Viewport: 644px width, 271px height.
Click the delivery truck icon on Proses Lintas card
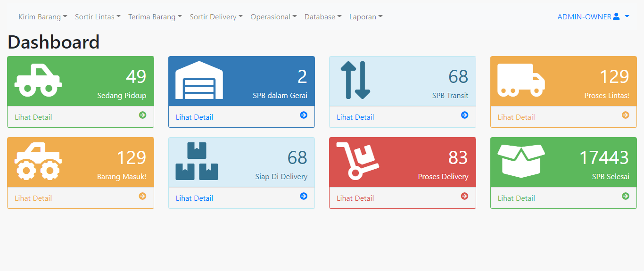[521, 80]
